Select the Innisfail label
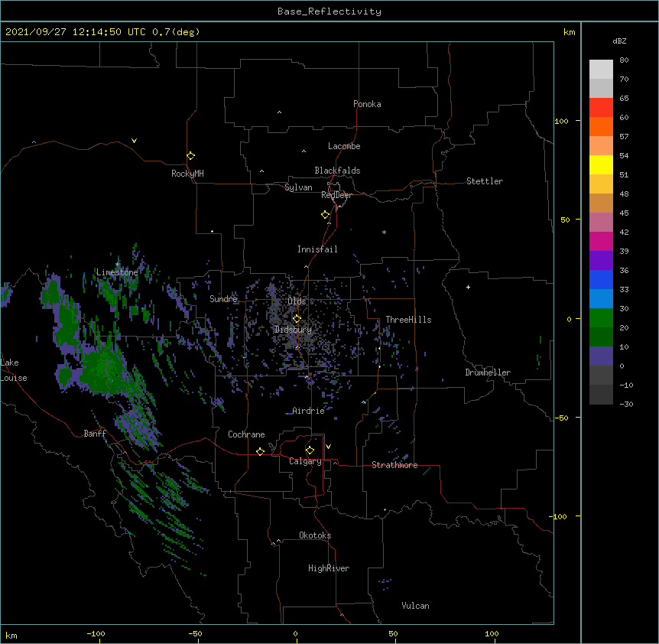The image size is (659, 644). click(x=317, y=249)
